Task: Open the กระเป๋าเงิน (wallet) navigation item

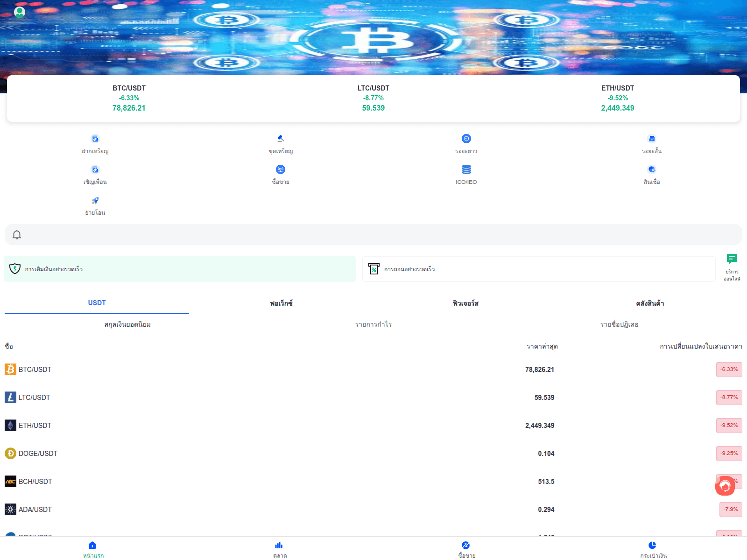Action: [652, 548]
